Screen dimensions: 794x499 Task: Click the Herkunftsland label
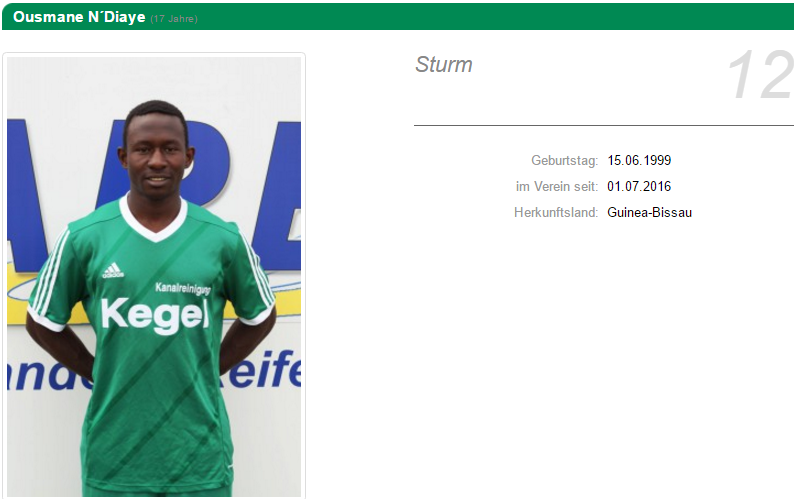click(556, 212)
